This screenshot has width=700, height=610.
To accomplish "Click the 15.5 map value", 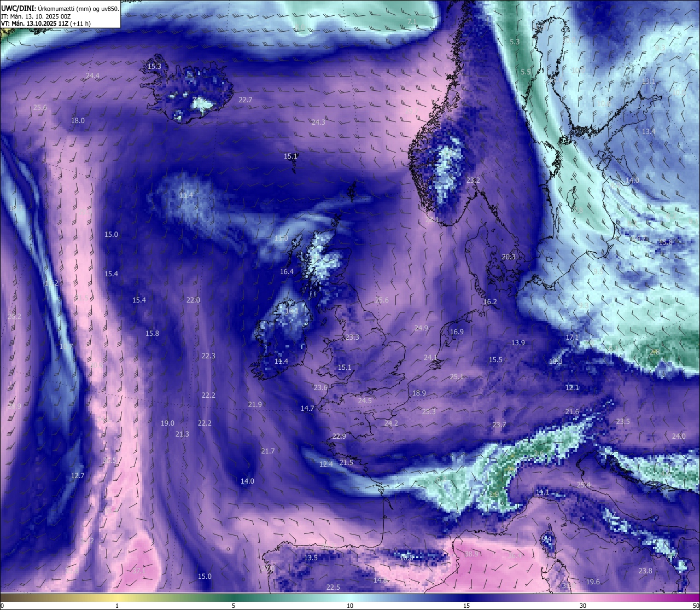I will (495, 359).
